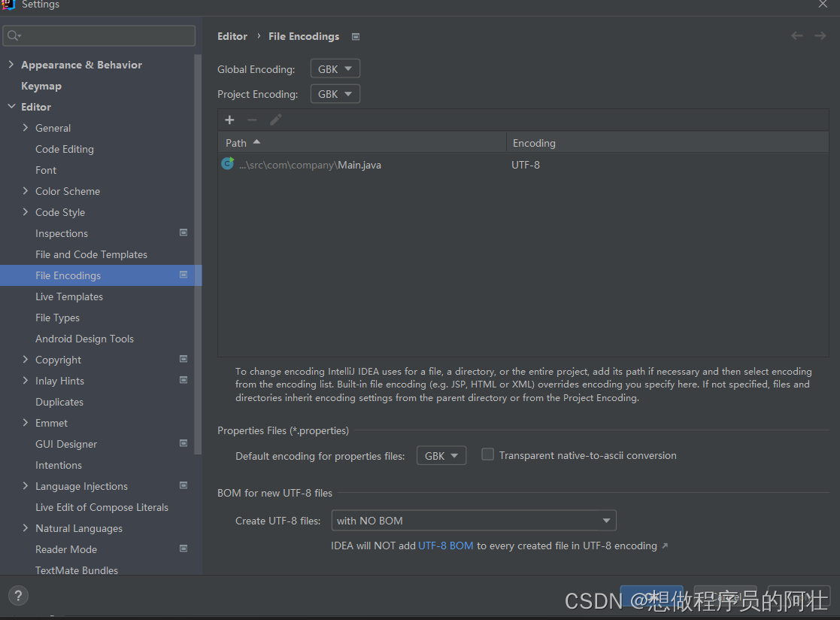Click the pencil icon to edit encoding
The width and height of the screenshot is (840, 620).
pyautogui.click(x=275, y=120)
